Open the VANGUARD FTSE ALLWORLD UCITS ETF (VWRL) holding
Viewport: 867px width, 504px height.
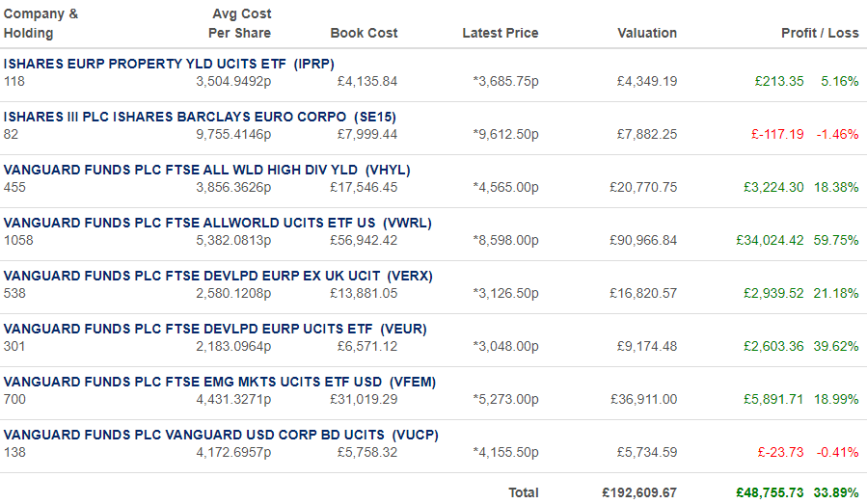click(217, 224)
